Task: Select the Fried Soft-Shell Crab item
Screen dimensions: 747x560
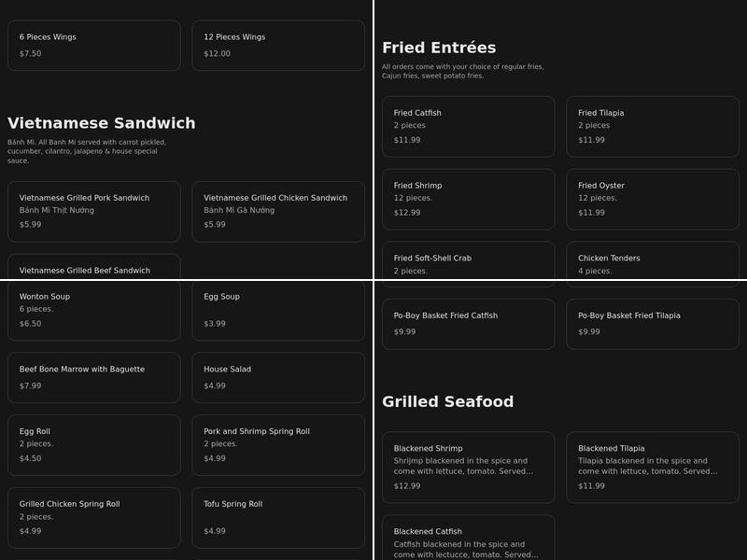Action: 468,266
